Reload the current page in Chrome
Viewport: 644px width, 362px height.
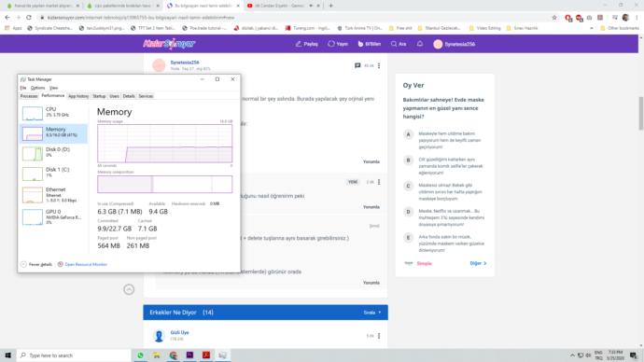pyautogui.click(x=29, y=18)
